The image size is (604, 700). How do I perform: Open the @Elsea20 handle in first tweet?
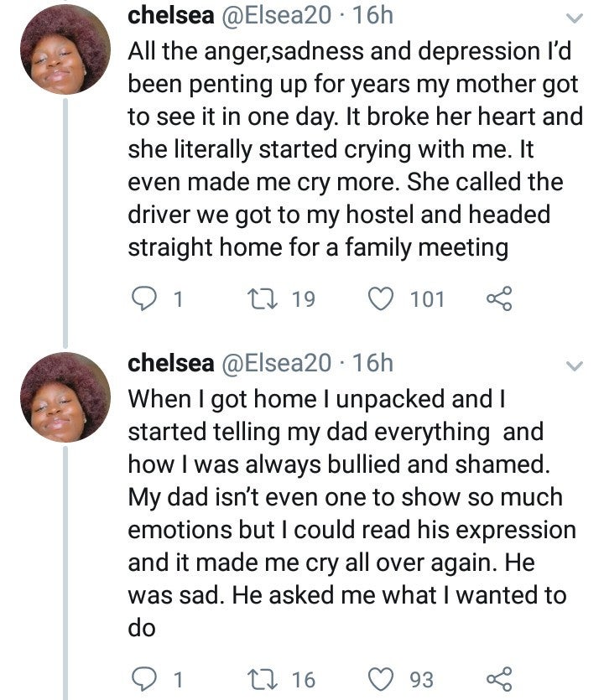[x=275, y=16]
